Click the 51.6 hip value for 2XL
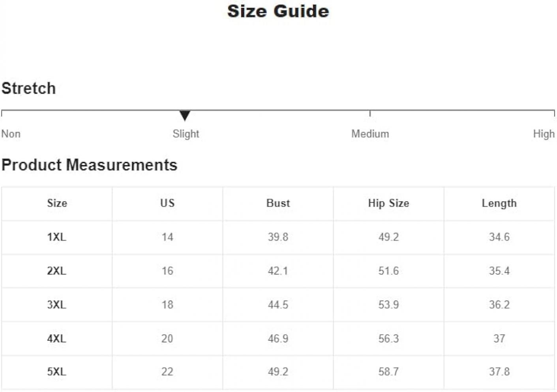The image size is (557, 392). 388,271
